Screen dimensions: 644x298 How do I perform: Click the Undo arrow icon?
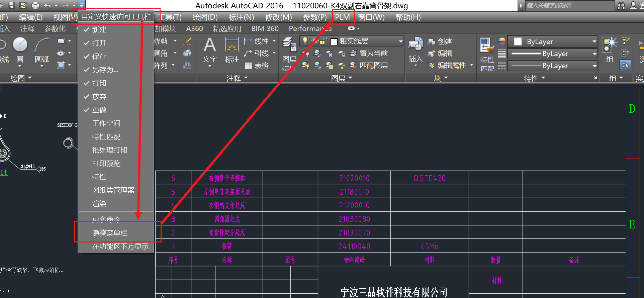[x=48, y=5]
